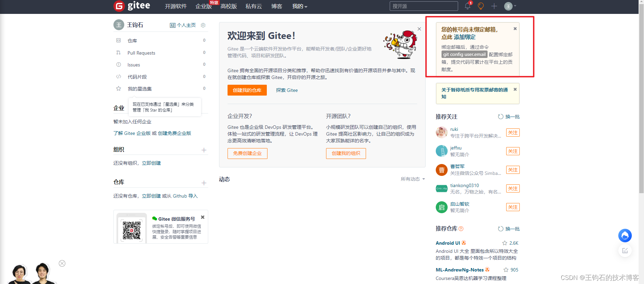The height and width of the screenshot is (284, 644).
Task: Click the blue floating assistant icon
Action: click(x=625, y=236)
